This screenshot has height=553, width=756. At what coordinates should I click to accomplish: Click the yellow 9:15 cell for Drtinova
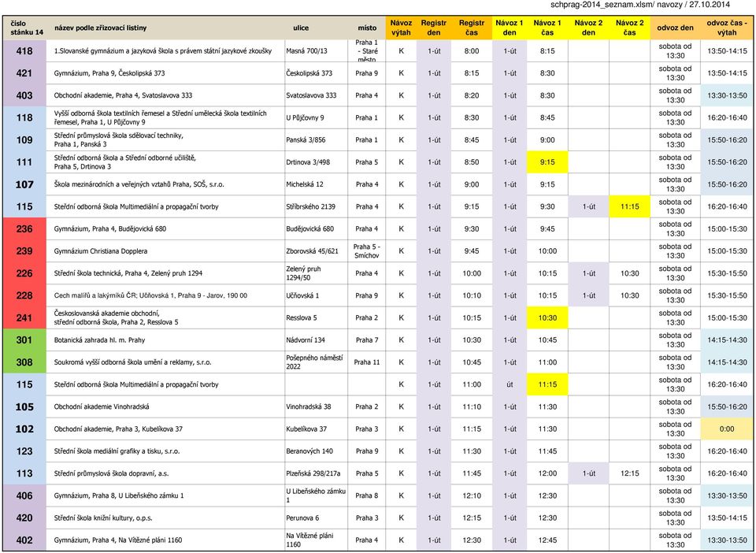547,162
